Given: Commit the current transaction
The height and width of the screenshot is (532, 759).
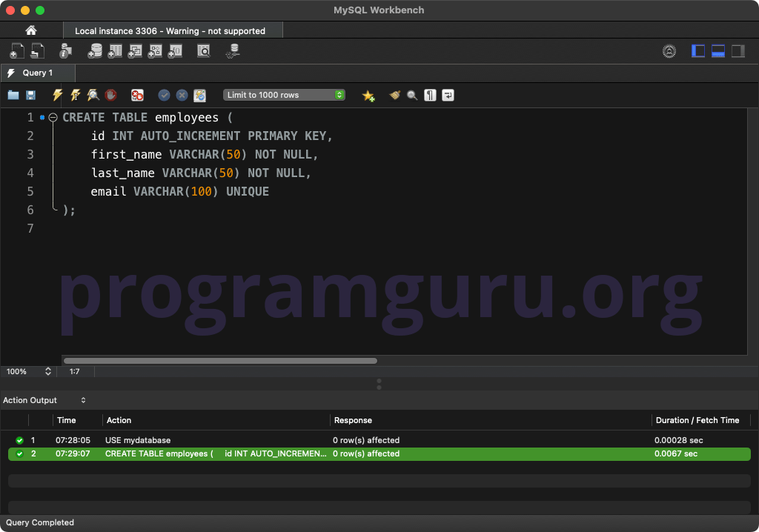Looking at the screenshot, I should coord(164,95).
